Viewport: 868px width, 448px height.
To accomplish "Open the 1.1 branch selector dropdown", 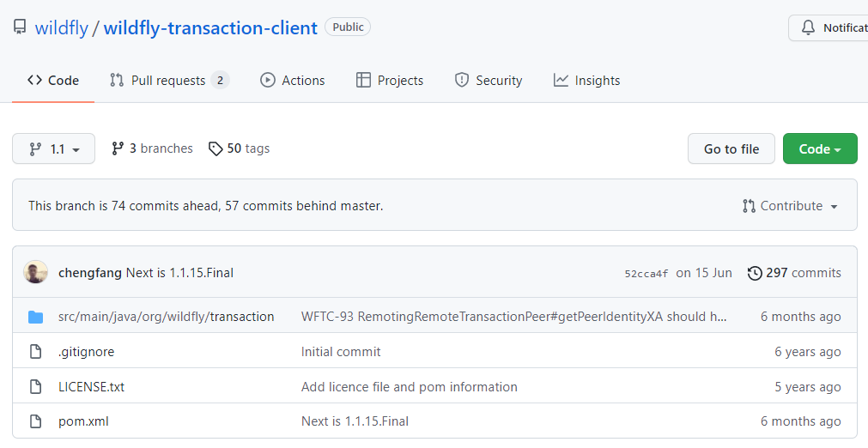I will coord(54,148).
